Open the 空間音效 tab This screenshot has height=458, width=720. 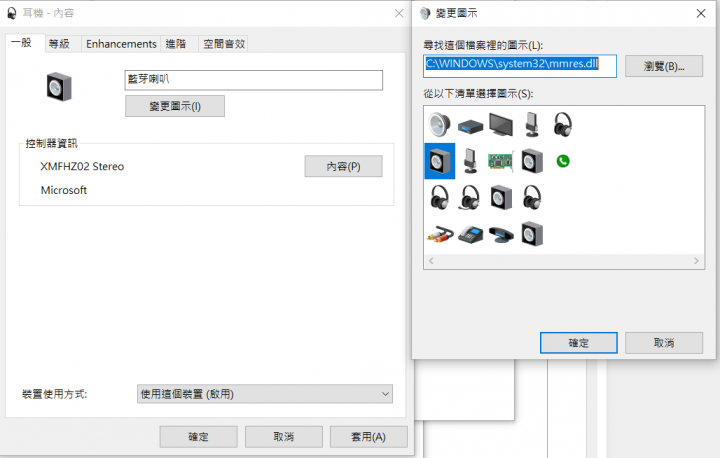[x=224, y=44]
